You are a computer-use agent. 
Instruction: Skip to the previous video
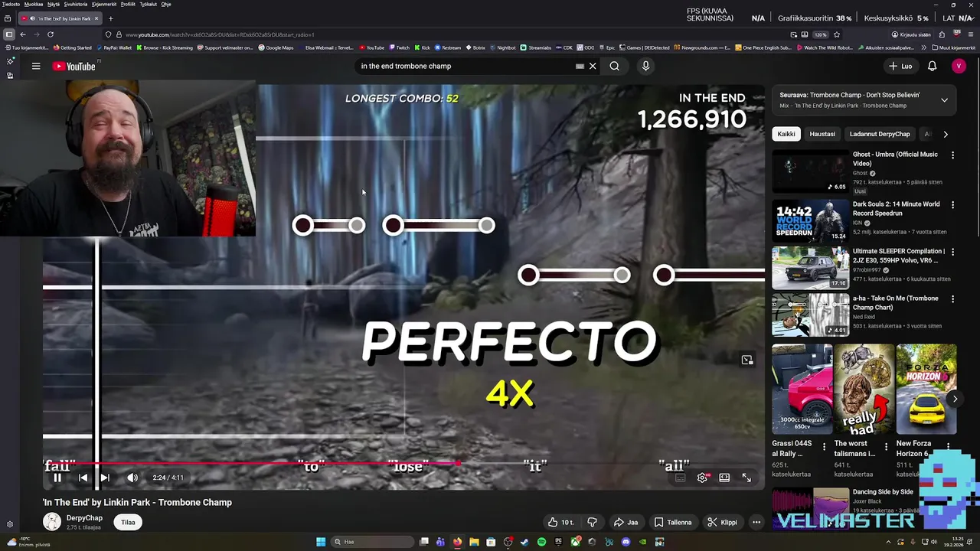83,478
